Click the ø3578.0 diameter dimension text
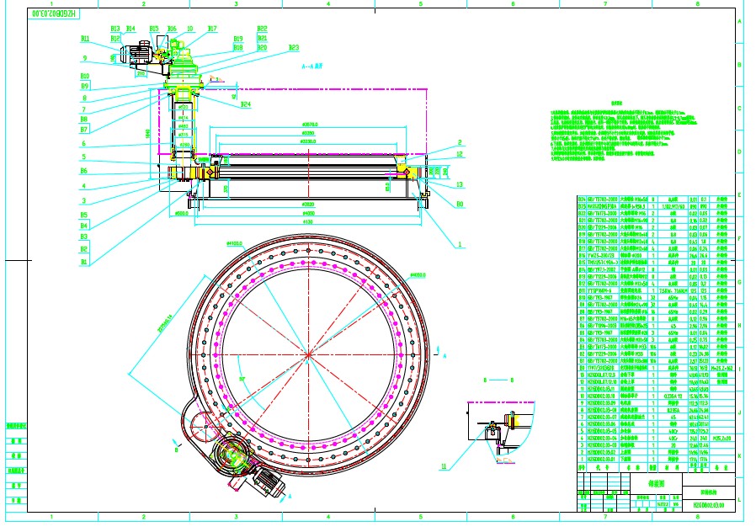Image resolution: width=756 pixels, height=532 pixels. [x=309, y=124]
